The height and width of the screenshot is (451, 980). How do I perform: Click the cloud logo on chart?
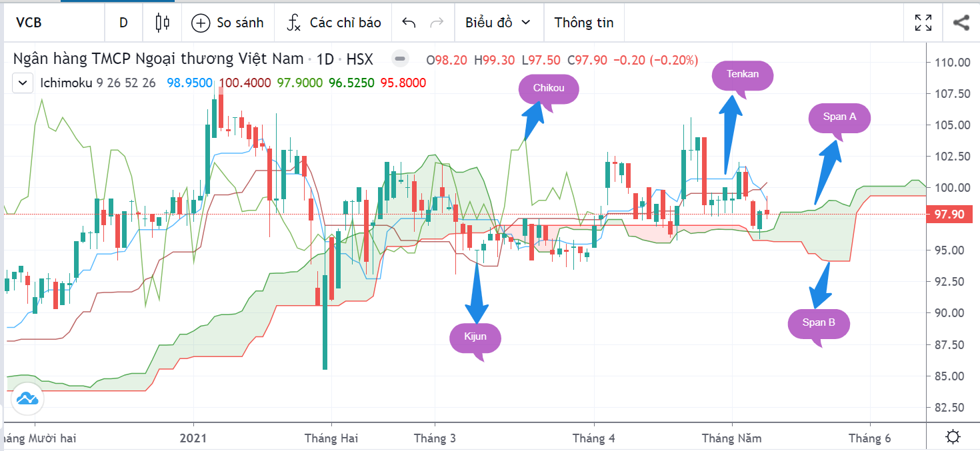click(27, 399)
